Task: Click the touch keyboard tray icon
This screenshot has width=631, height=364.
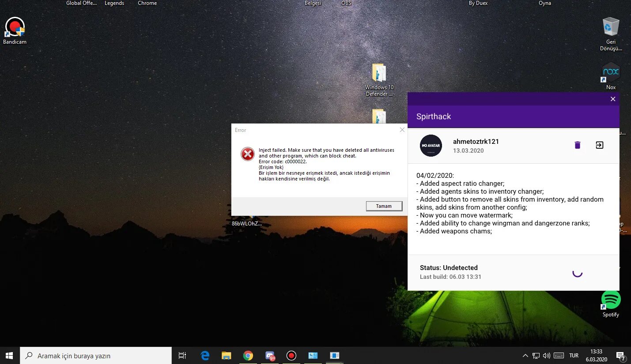Action: pyautogui.click(x=559, y=356)
